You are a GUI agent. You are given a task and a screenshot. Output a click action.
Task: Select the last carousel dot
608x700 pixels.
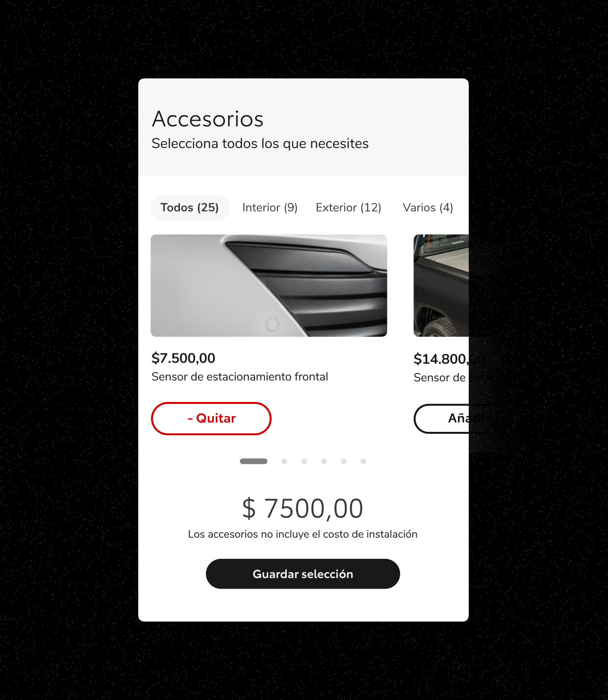(363, 461)
